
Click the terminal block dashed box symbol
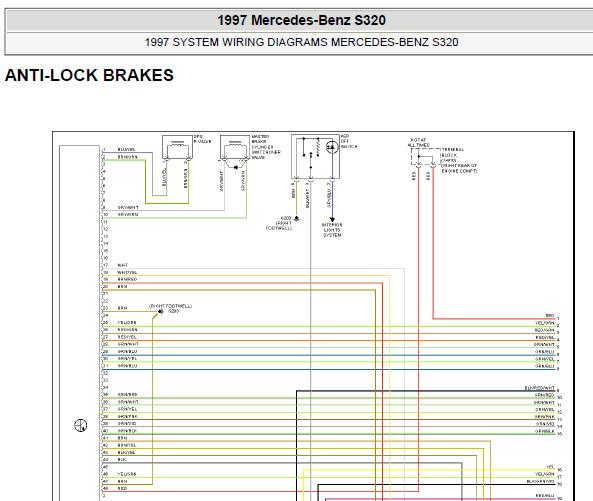point(425,156)
